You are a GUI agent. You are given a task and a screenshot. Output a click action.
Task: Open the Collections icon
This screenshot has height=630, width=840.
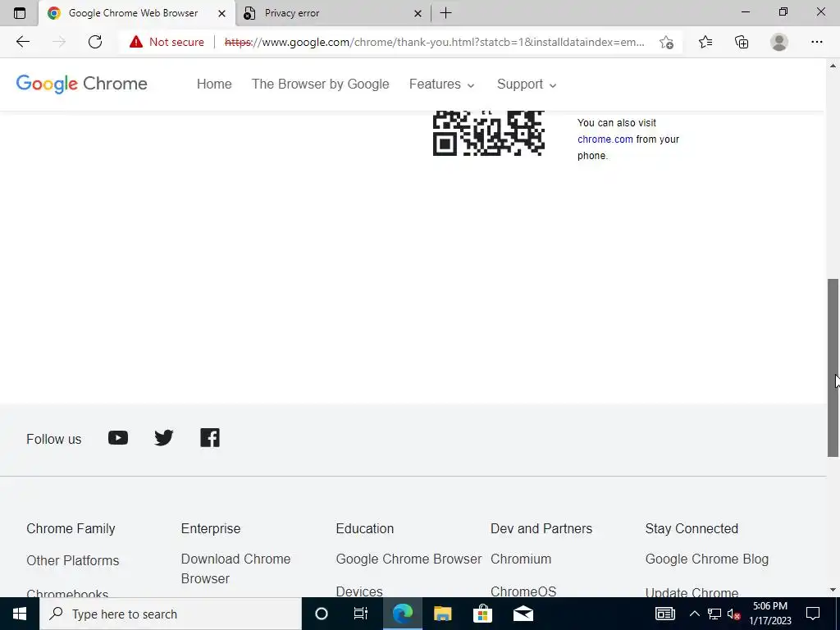pyautogui.click(x=742, y=42)
